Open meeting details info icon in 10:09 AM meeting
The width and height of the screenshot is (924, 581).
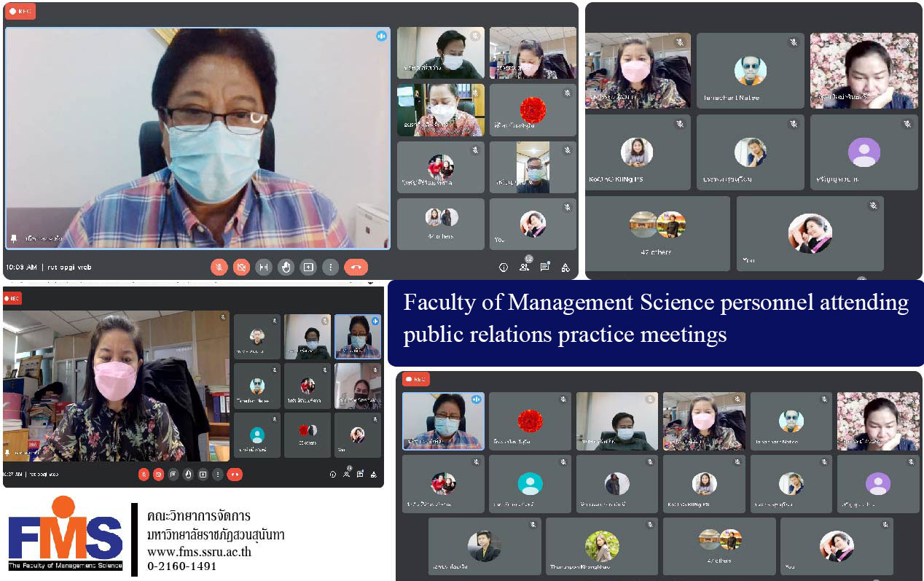tap(503, 268)
